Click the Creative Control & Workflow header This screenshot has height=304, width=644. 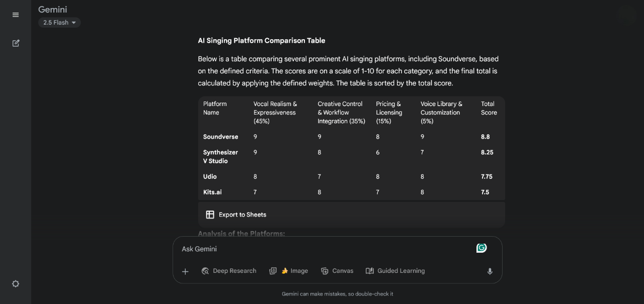(342, 112)
